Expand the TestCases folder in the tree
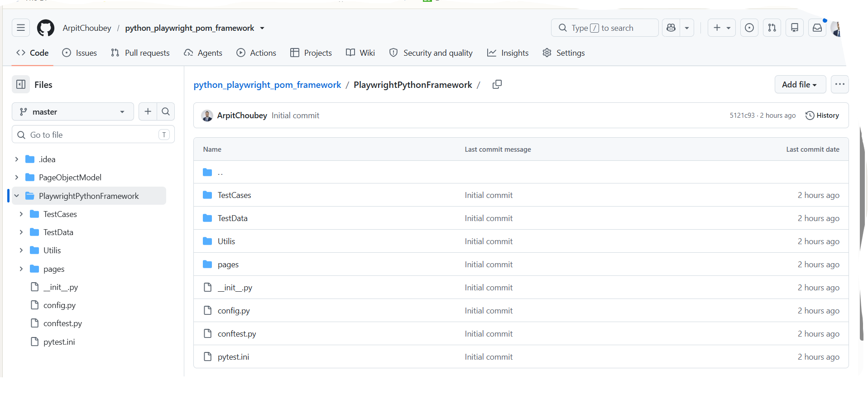Viewport: 868px width, 395px height. click(x=21, y=214)
